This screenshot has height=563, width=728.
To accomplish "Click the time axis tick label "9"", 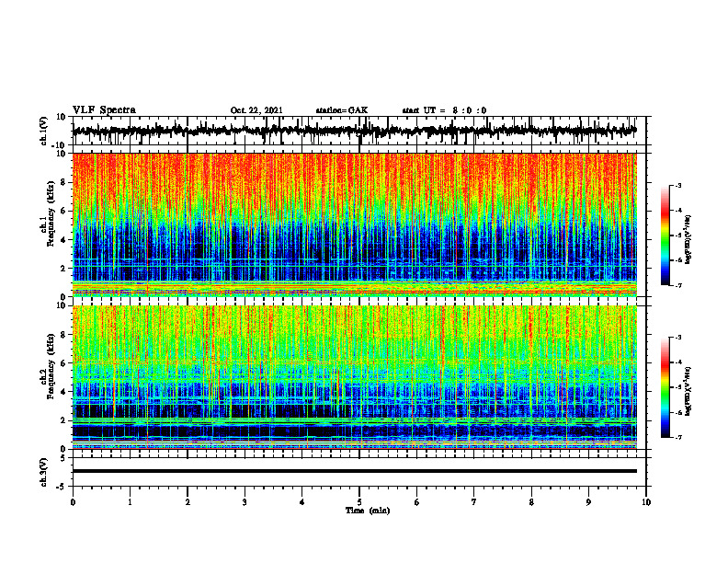I will (588, 502).
